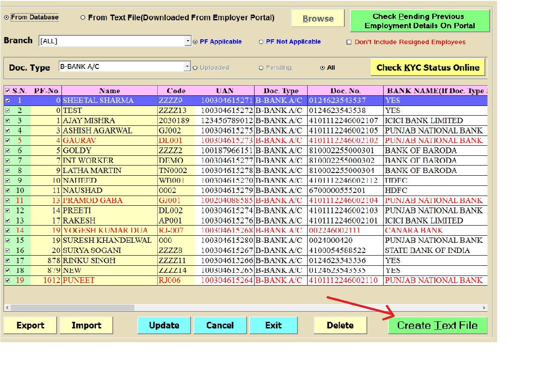Click the Name column header
The height and width of the screenshot is (392, 552).
(109, 91)
